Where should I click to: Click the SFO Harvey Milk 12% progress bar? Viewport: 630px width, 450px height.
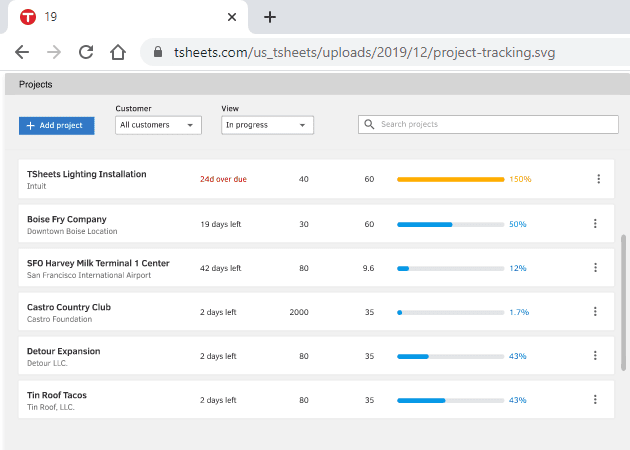click(x=450, y=268)
